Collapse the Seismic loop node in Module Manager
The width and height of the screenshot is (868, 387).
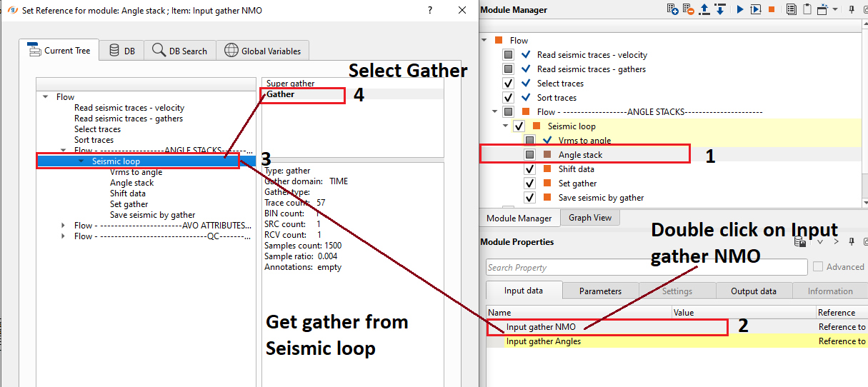(506, 126)
